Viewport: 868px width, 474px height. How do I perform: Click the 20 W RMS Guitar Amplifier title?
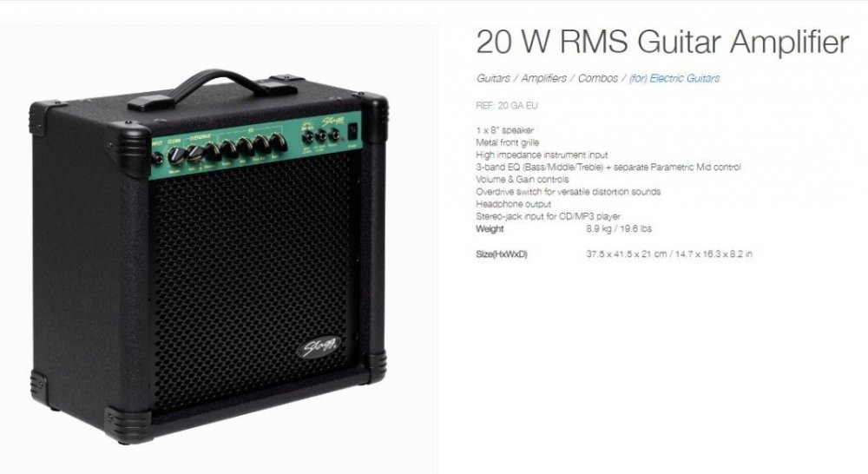662,42
